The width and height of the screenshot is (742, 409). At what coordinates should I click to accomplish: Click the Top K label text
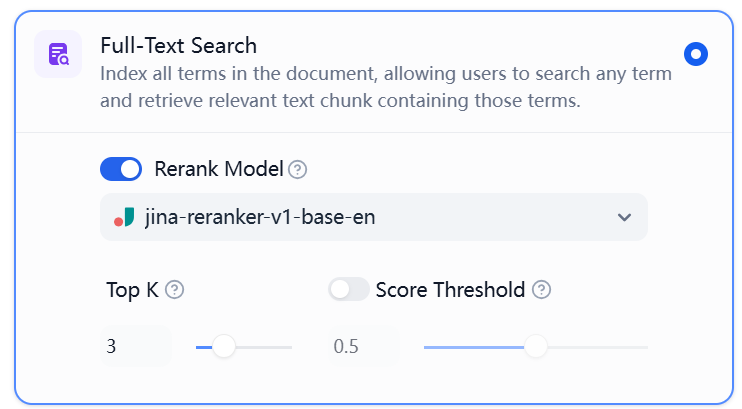(x=132, y=290)
